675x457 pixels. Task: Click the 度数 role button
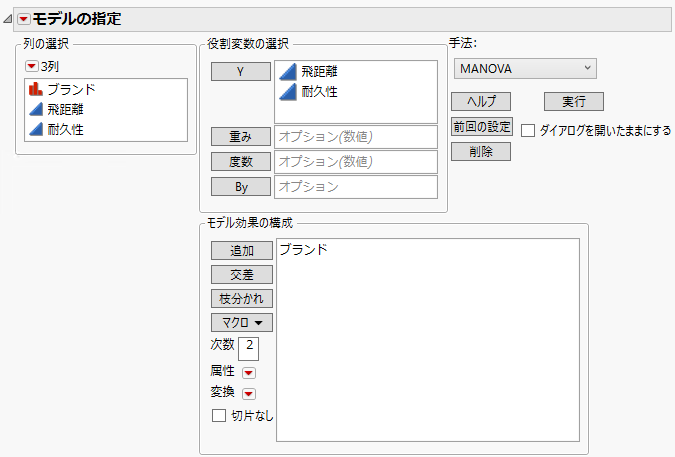point(241,161)
